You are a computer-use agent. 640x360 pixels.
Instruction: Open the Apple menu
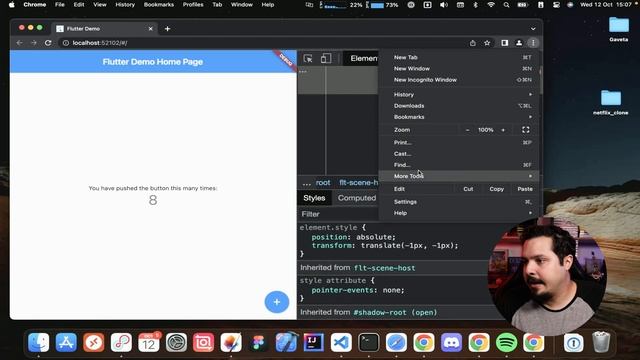pos(12,4)
